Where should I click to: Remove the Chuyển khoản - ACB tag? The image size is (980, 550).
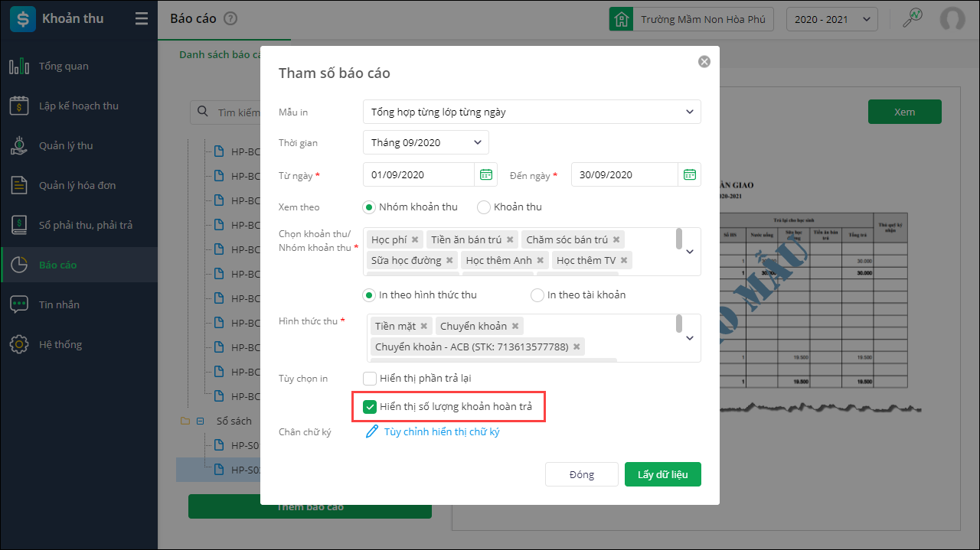[577, 347]
